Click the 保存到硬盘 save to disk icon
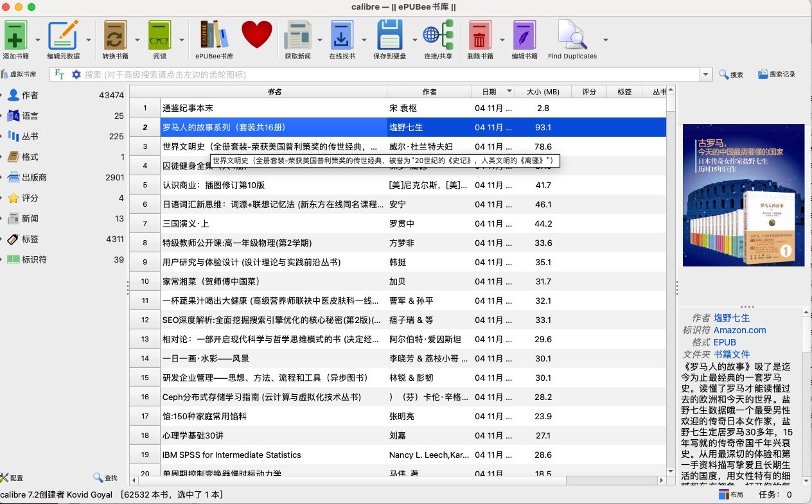Image resolution: width=812 pixels, height=504 pixels. coord(389,35)
